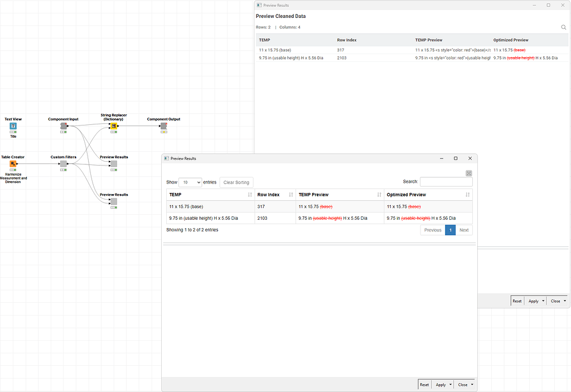Toggle sorting on the TEMP column
Viewport: 571px width, 392px height.
[250, 194]
